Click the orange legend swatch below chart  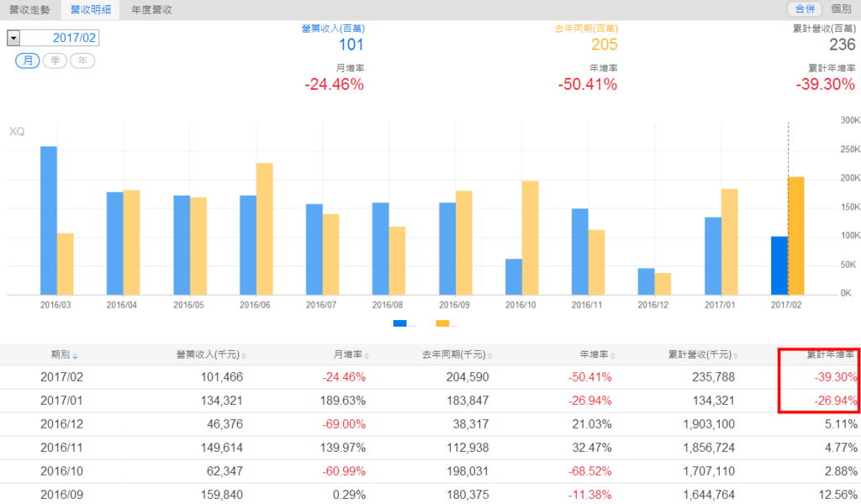pos(442,323)
